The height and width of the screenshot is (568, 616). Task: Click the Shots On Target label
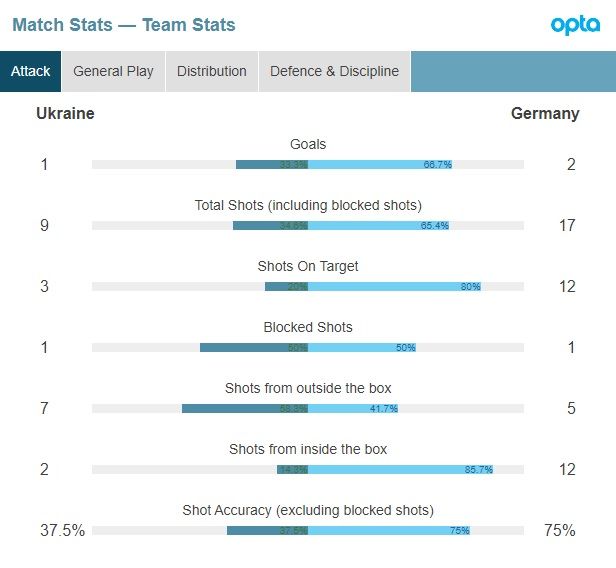308,266
